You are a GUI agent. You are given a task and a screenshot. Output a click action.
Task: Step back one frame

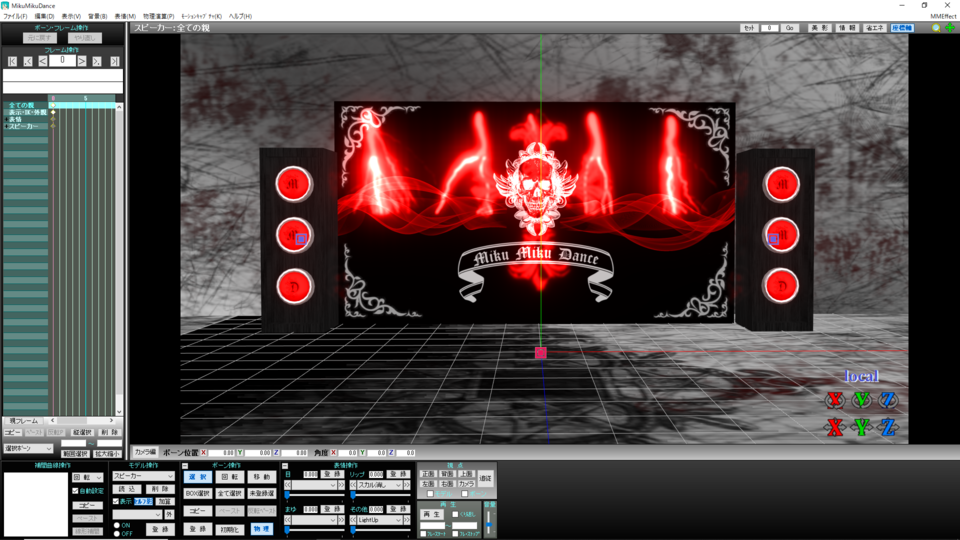point(43,61)
